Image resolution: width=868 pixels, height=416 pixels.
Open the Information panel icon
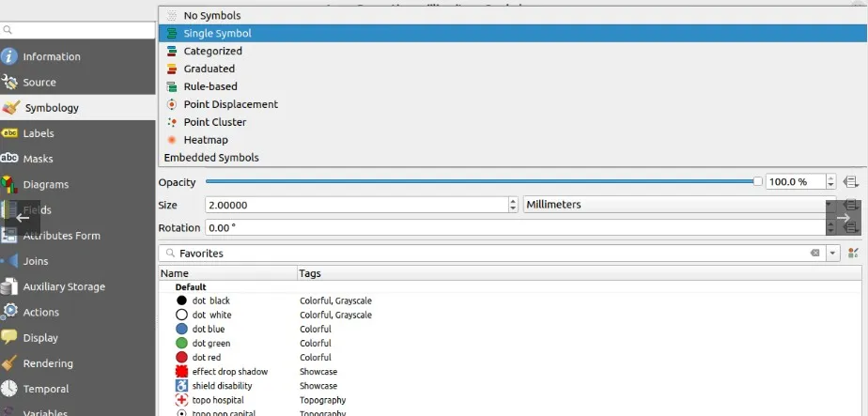[10, 56]
